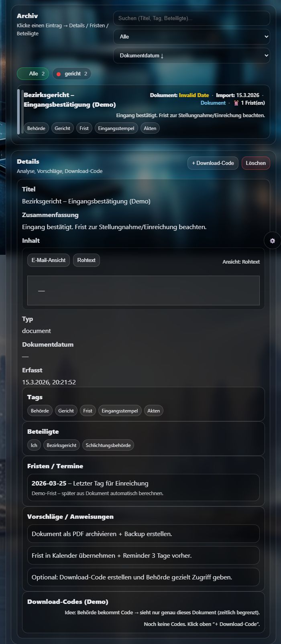The image size is (281, 644).
Task: Select the 'Alle 2' filter chip
Action: (33, 74)
